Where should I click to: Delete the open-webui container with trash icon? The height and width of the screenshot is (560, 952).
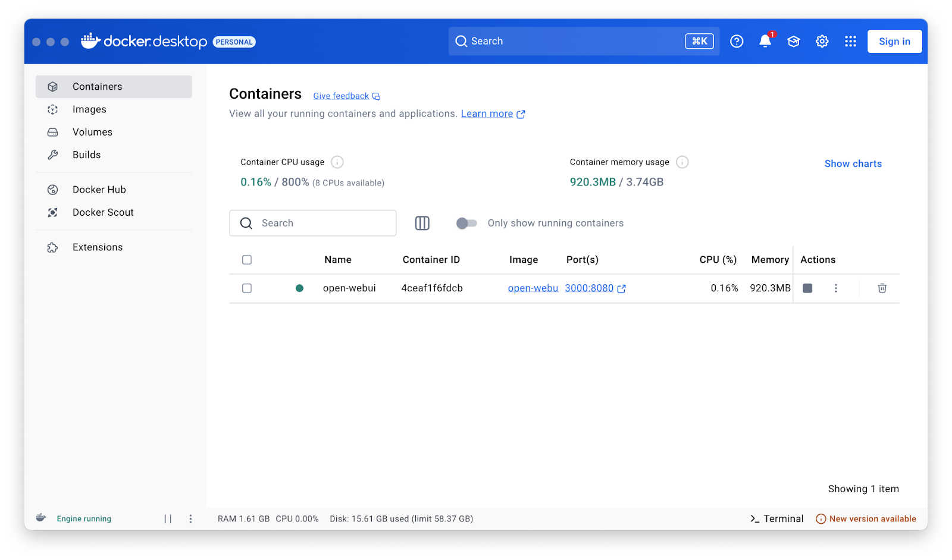pyautogui.click(x=882, y=288)
